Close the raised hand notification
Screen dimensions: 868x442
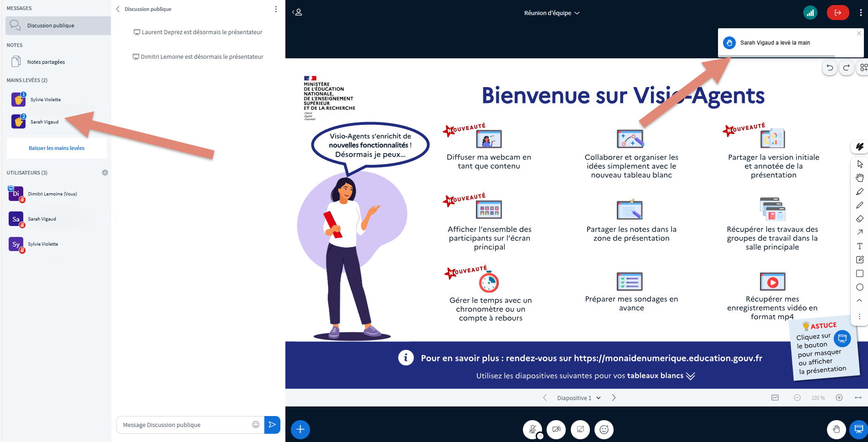coord(859,33)
